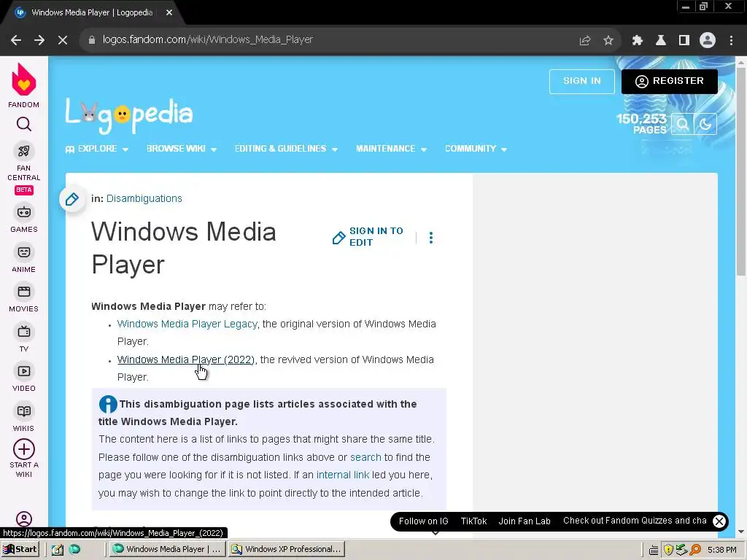
Task: Open Fan Central rocket icon
Action: click(x=24, y=152)
